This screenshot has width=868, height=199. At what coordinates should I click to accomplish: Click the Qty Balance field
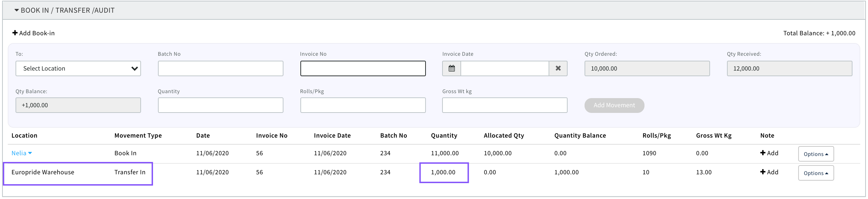[x=78, y=105]
